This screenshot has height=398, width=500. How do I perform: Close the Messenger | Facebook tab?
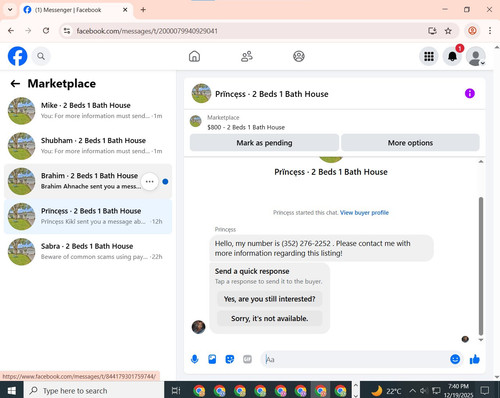125,10
